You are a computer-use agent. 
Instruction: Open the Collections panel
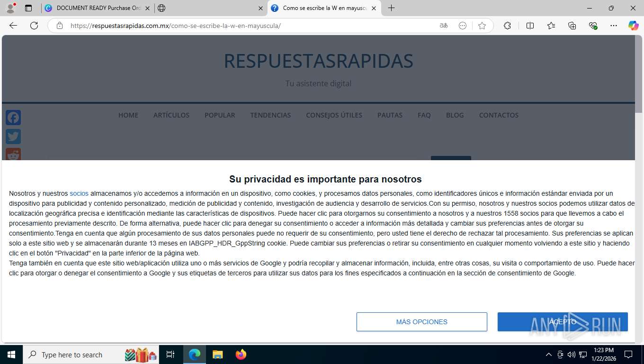tap(572, 26)
